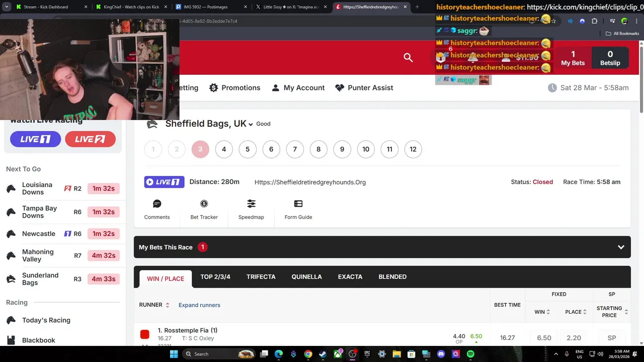
Task: Click Rosstemple Fia win odds 6.50
Action: point(544,338)
